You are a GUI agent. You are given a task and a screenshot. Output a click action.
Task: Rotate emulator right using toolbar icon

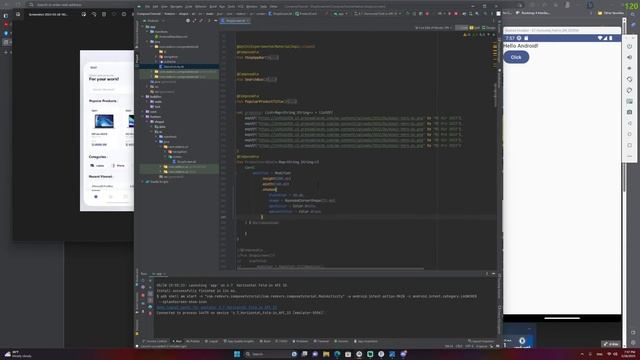pyautogui.click(x=629, y=90)
